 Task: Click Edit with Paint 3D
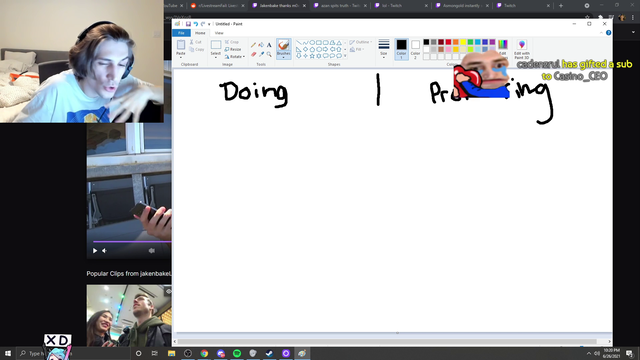[x=522, y=49]
